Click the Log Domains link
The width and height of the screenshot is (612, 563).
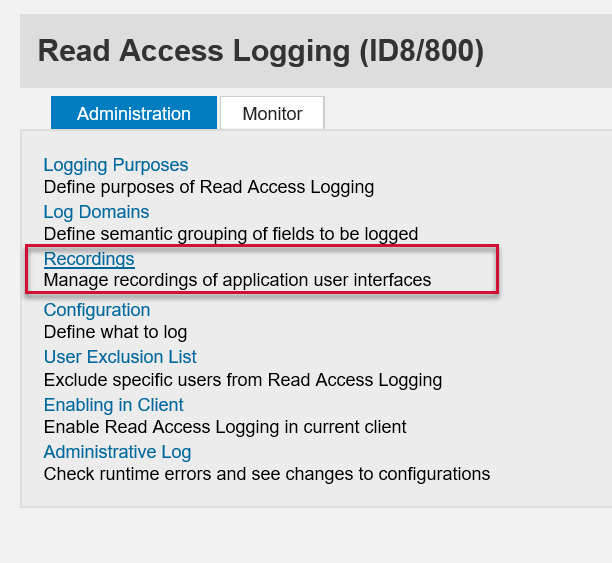tap(96, 212)
